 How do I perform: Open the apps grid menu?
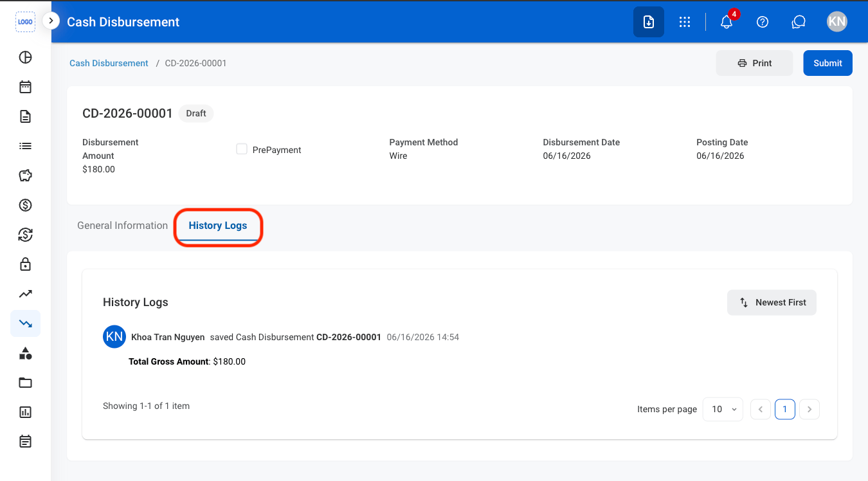click(x=685, y=22)
